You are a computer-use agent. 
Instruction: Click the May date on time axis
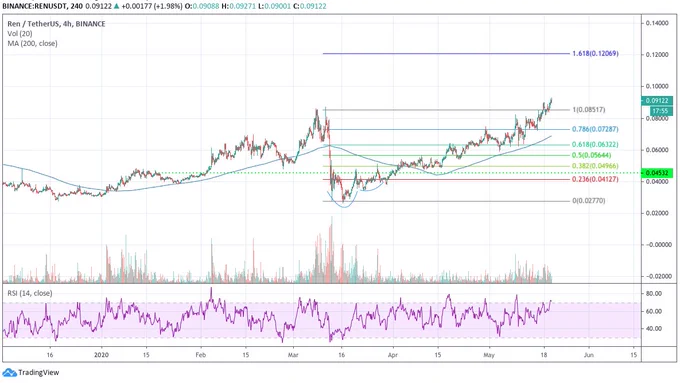(x=489, y=355)
